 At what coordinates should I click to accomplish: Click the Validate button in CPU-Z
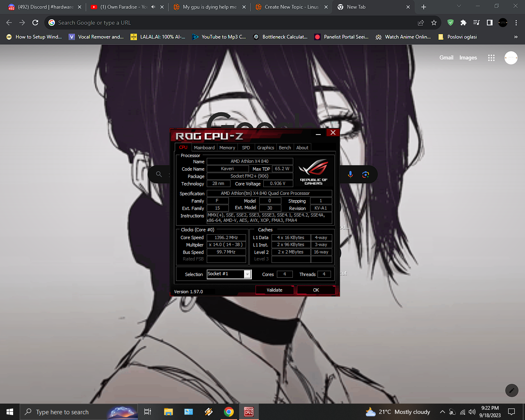click(x=274, y=290)
